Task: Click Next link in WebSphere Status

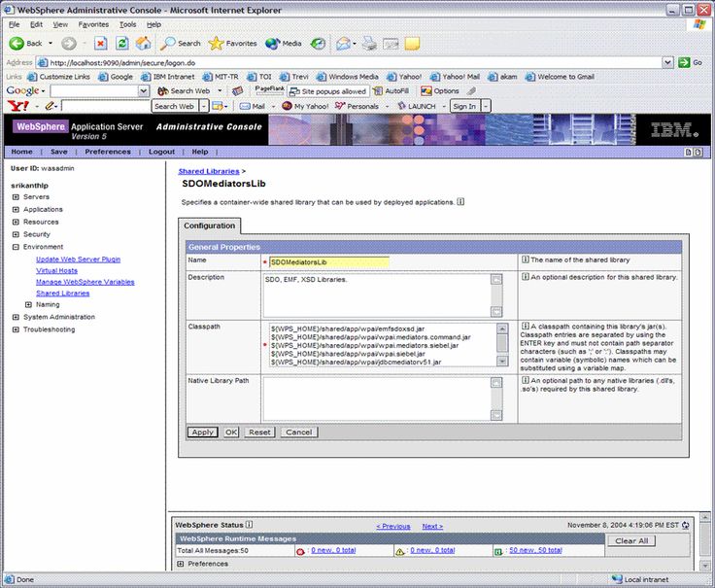Action: click(x=432, y=526)
